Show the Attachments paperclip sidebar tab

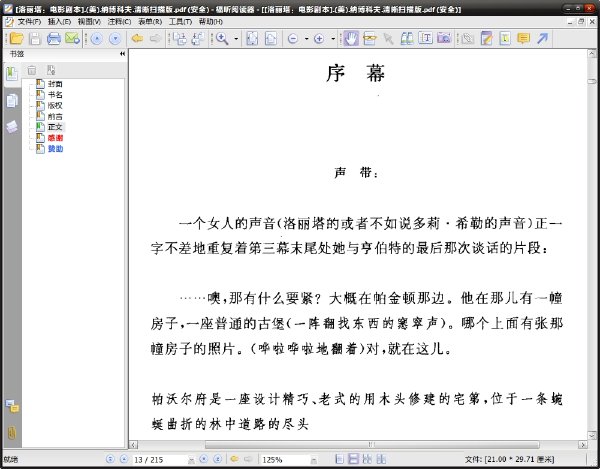12,433
